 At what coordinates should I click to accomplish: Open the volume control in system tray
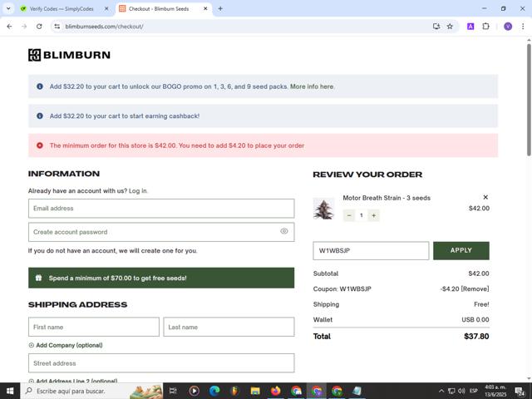click(x=461, y=391)
